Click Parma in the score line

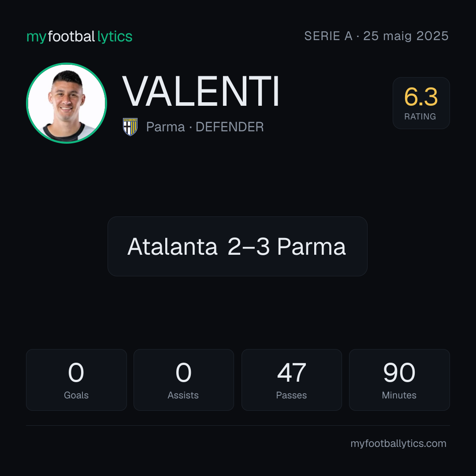[x=312, y=246]
